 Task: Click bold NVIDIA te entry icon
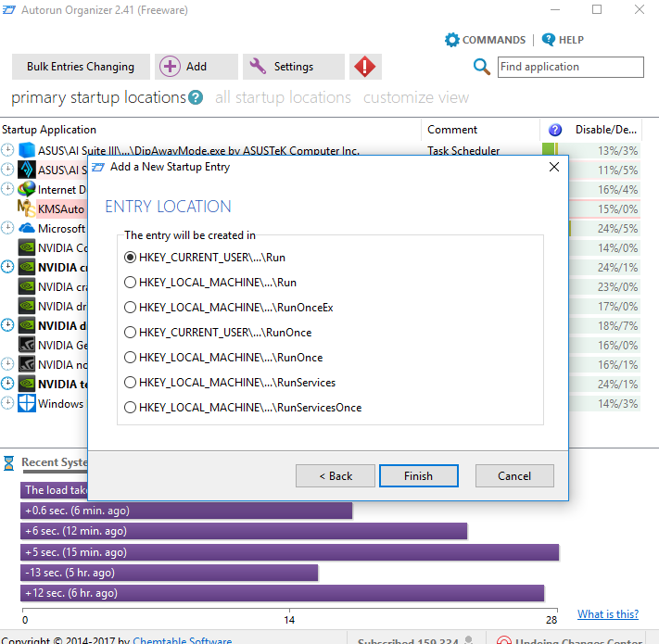pyautogui.click(x=27, y=384)
